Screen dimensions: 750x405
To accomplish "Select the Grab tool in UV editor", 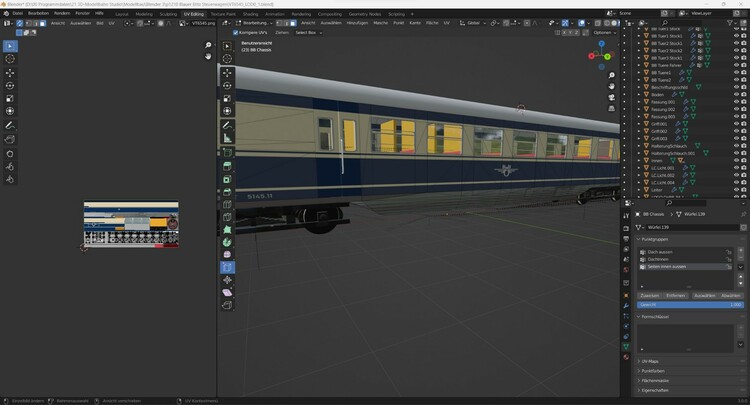I will [x=10, y=166].
